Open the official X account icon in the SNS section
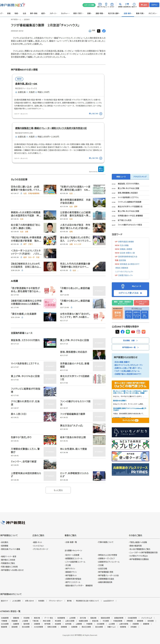The image size is (160, 644). click(117, 332)
